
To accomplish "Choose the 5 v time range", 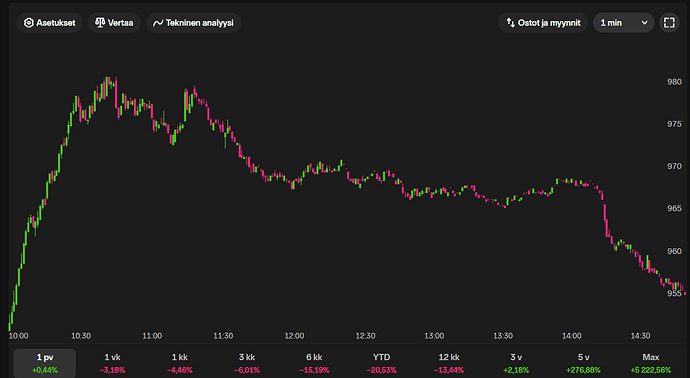I will [x=584, y=363].
